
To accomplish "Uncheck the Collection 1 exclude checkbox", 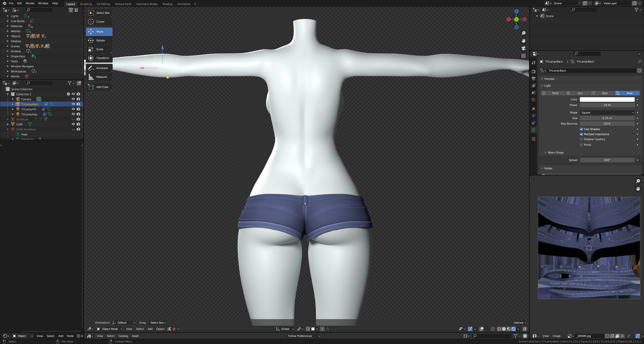I will tap(68, 94).
